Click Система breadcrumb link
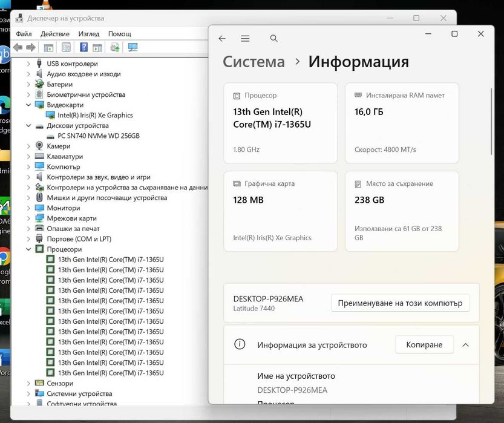Image resolution: width=504 pixels, height=423 pixels. [x=254, y=61]
